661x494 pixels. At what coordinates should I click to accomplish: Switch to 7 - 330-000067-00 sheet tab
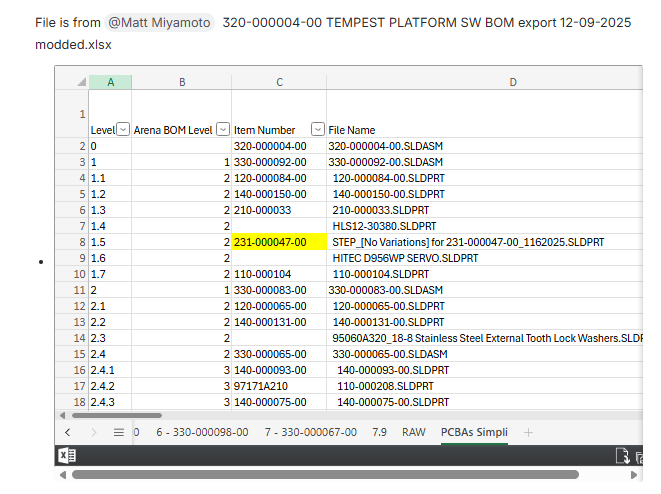[x=311, y=432]
